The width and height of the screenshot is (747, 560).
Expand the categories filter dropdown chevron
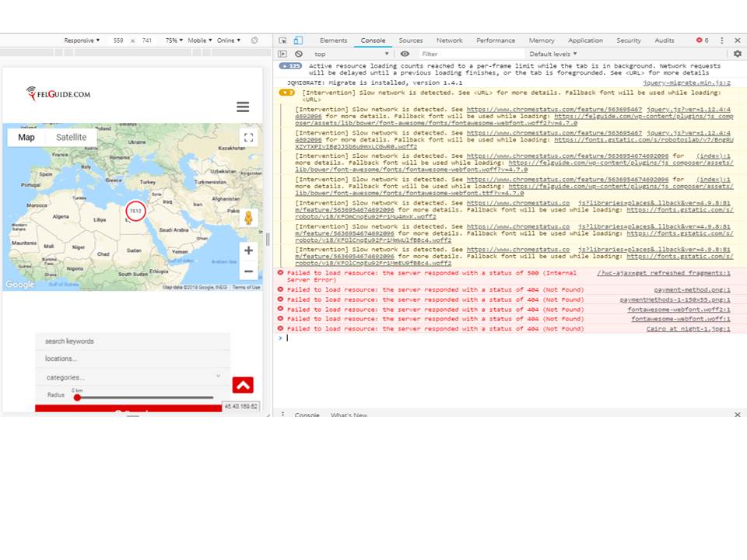219,376
